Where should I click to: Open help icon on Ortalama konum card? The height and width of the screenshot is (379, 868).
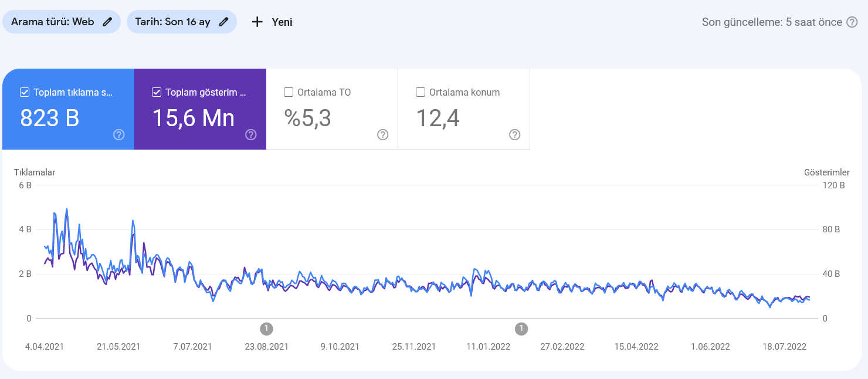[x=515, y=135]
